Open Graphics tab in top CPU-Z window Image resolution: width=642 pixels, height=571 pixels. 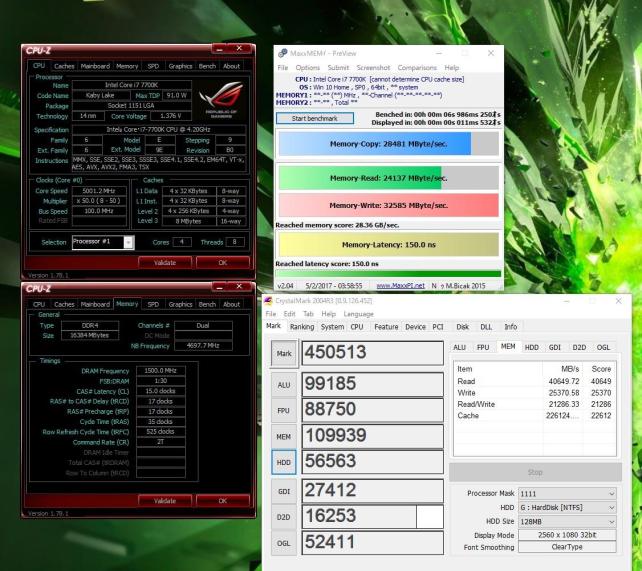pos(180,66)
